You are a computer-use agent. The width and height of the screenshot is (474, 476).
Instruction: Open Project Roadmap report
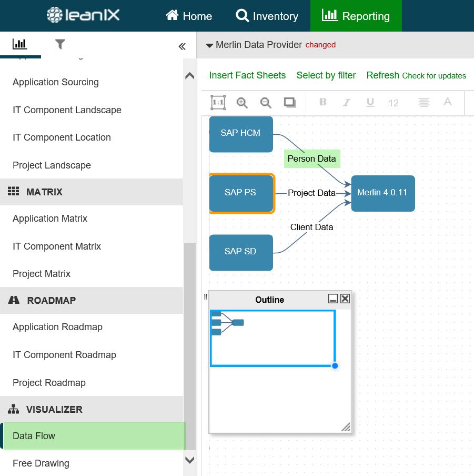[x=49, y=383]
